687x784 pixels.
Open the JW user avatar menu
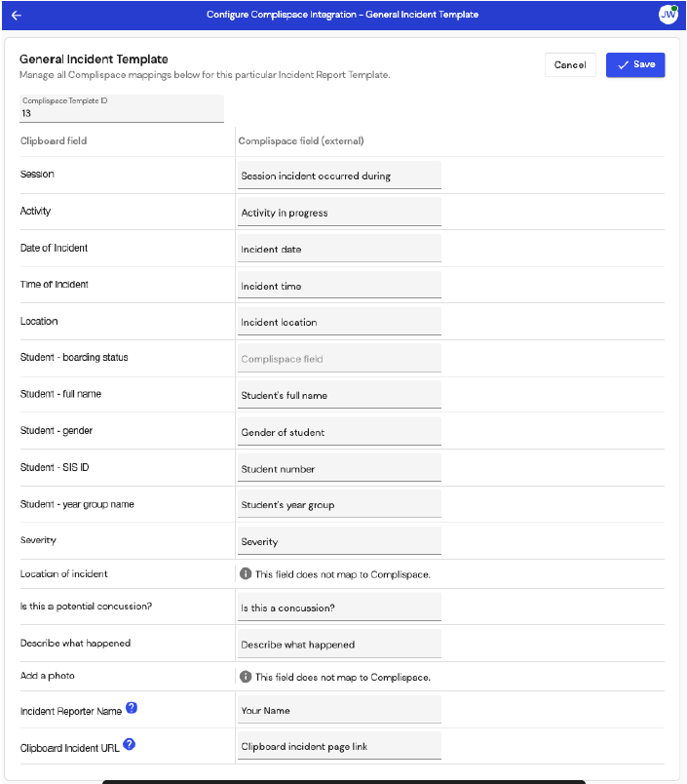coord(668,15)
